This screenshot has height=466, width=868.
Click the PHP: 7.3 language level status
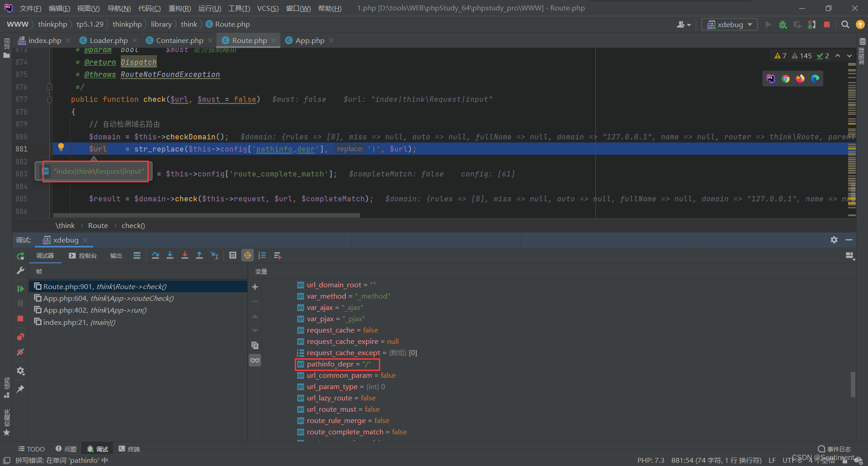(x=651, y=460)
